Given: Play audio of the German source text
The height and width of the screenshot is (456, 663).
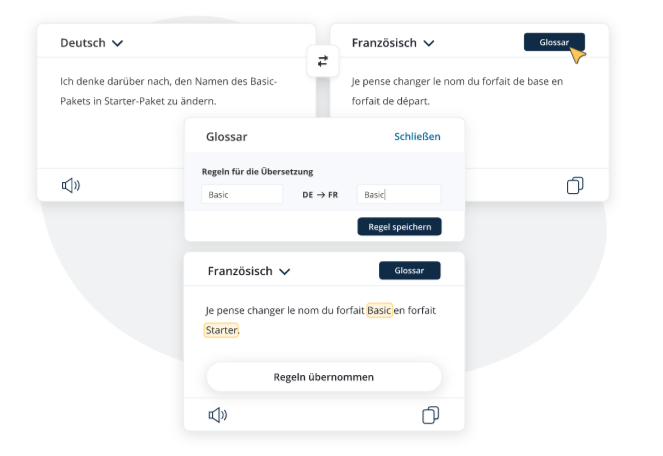Looking at the screenshot, I should [x=70, y=185].
